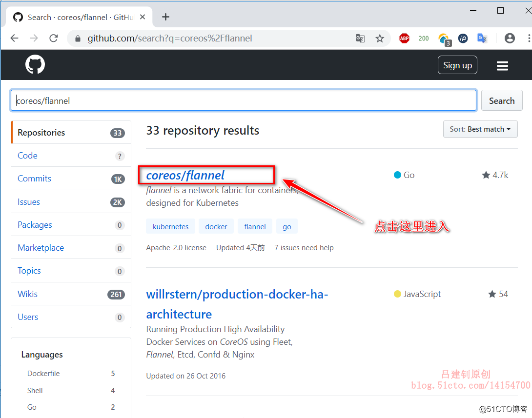Open the hamburger navigation menu

pos(502,66)
